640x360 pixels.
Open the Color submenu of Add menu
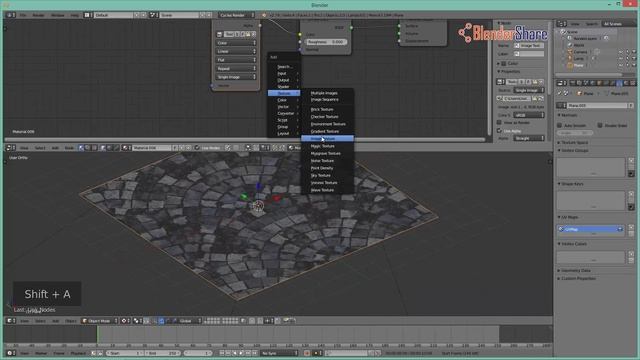(x=284, y=100)
